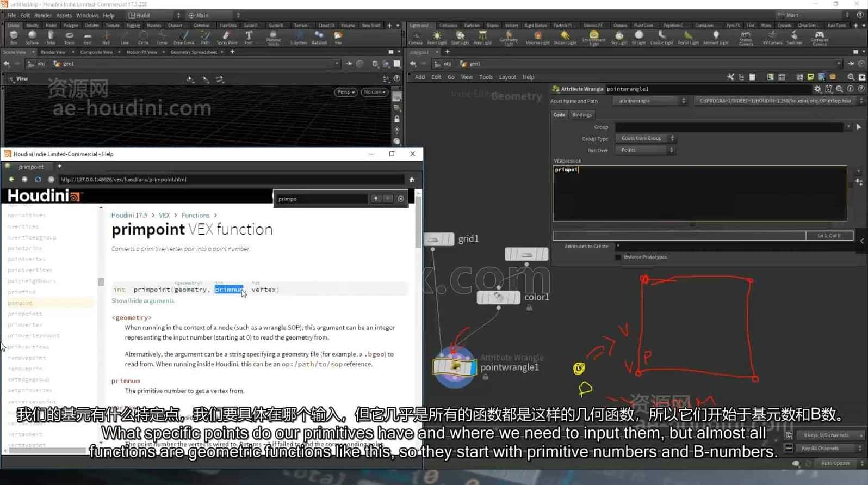The image size is (868, 485).
Task: Select the Circle shelf tool
Action: pos(143,38)
